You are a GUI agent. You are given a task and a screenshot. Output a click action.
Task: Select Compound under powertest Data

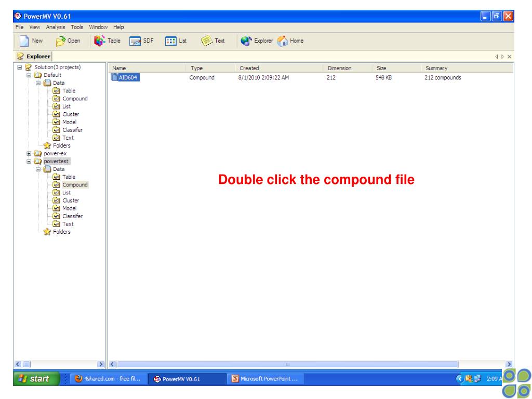75,185
